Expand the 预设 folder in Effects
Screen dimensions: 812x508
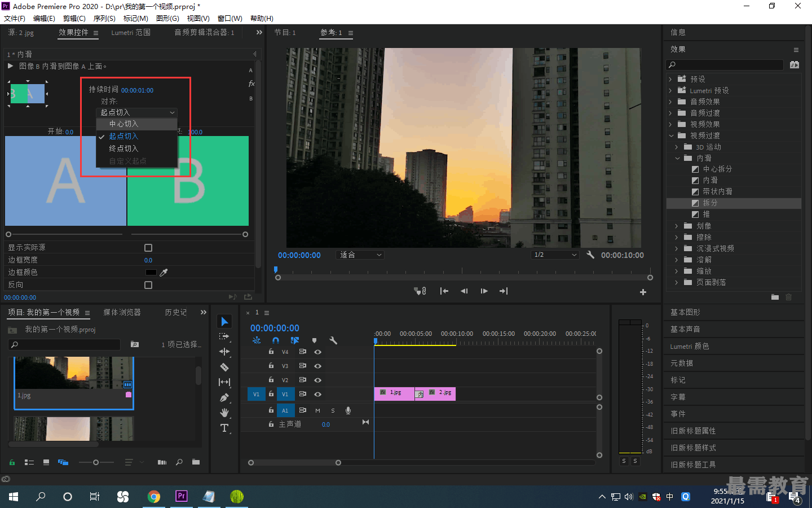click(670, 79)
